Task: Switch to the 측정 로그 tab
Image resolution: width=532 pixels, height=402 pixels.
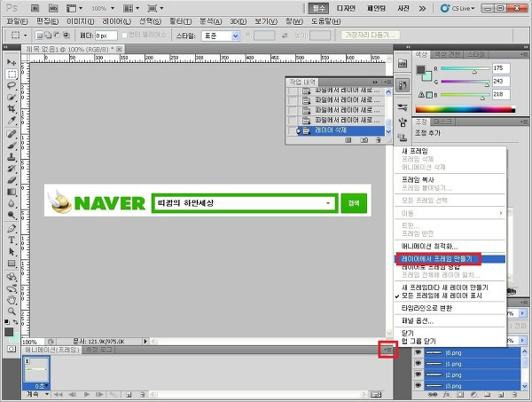Action: [98, 350]
